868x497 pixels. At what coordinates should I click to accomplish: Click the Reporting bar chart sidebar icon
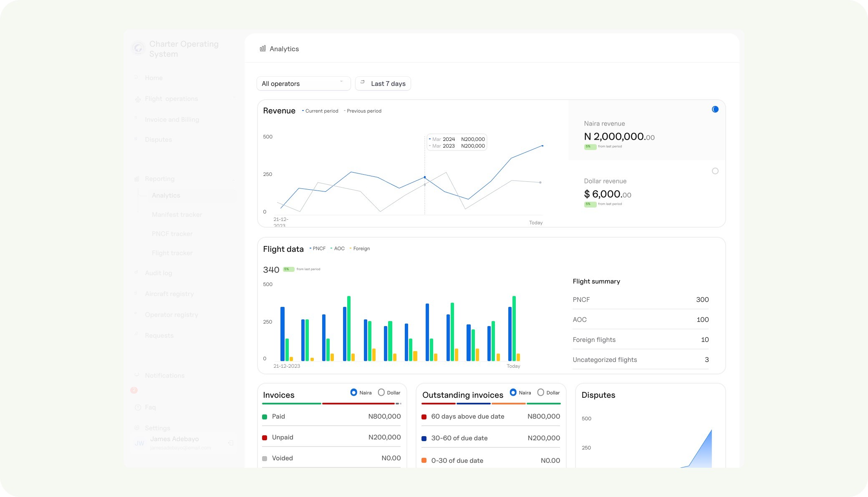tap(137, 179)
